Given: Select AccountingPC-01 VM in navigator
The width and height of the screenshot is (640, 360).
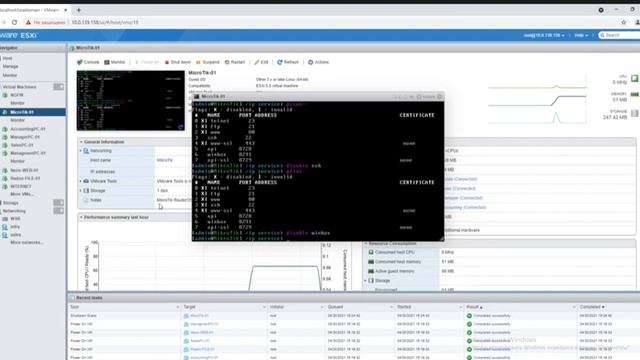Looking at the screenshot, I should 28,129.
